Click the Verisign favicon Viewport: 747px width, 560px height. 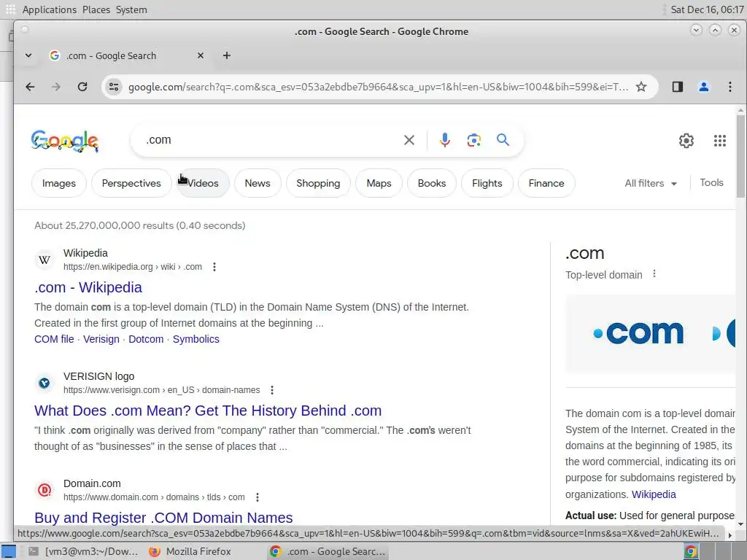pyautogui.click(x=44, y=383)
